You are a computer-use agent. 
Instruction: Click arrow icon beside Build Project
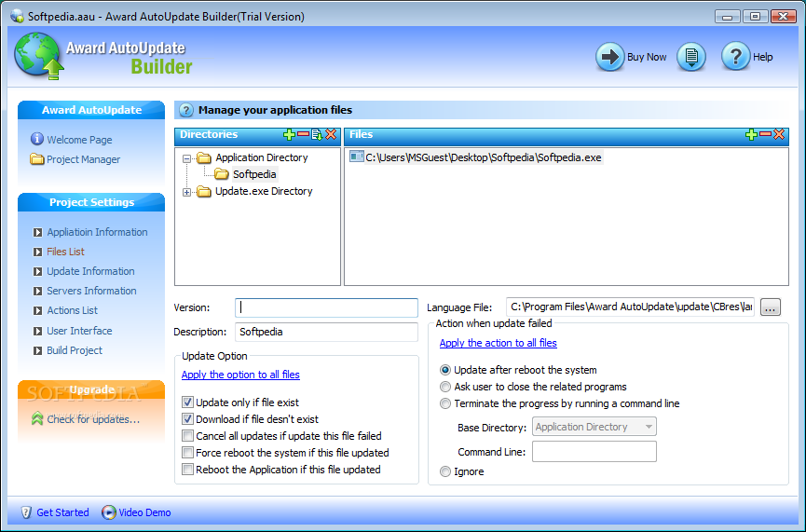click(x=37, y=350)
